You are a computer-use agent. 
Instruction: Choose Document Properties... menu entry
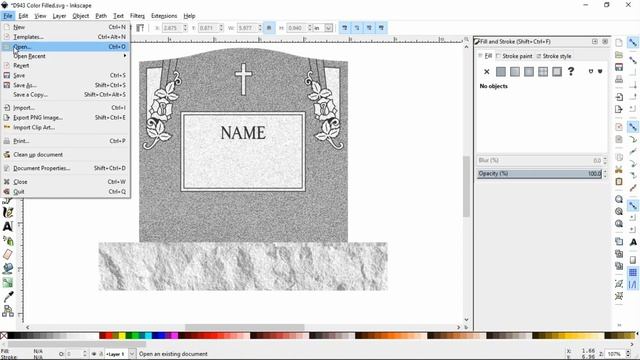click(x=65, y=168)
